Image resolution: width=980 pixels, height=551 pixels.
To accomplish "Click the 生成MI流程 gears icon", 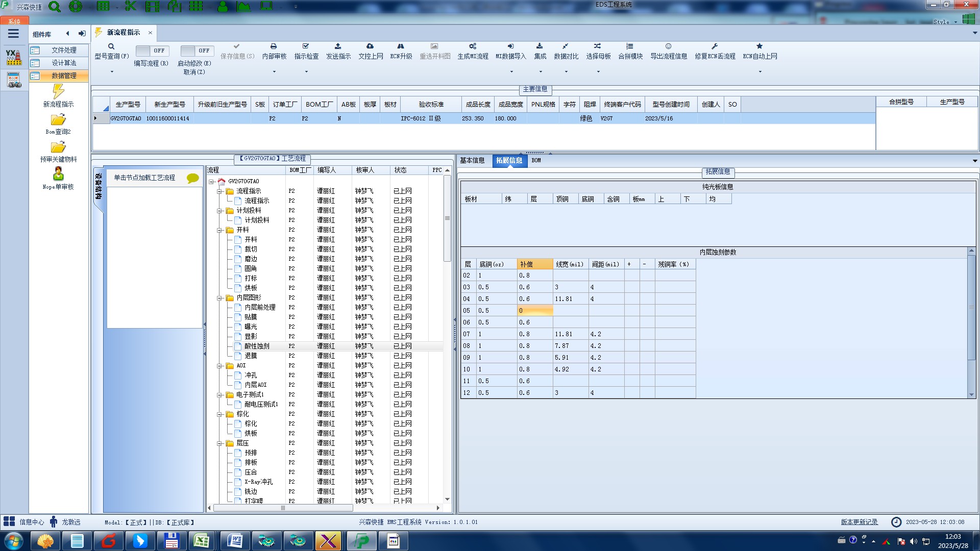I will coord(473,46).
